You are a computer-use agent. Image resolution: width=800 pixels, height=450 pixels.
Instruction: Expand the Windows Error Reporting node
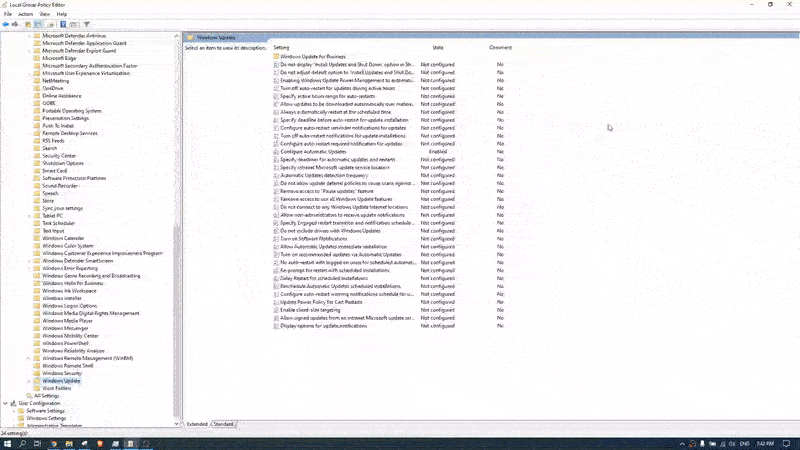tap(29, 268)
